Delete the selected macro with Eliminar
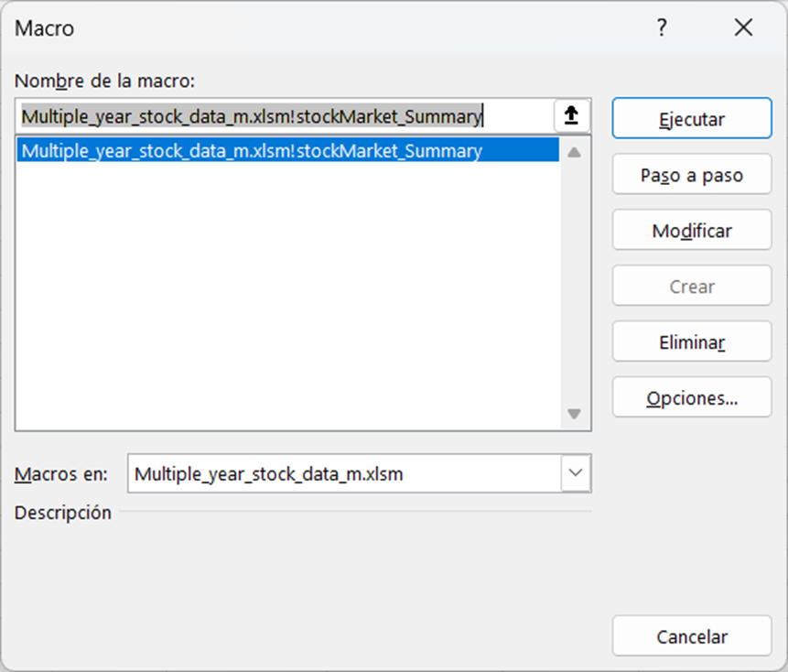 click(x=691, y=341)
